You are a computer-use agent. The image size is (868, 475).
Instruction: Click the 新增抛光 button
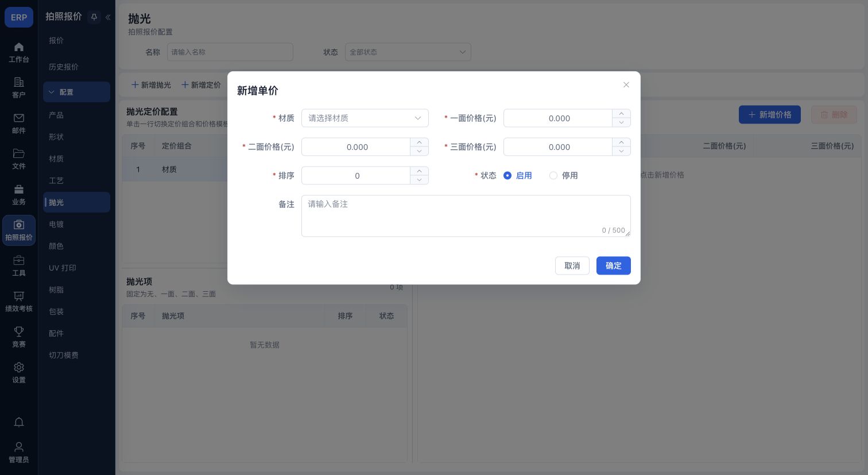pos(152,85)
